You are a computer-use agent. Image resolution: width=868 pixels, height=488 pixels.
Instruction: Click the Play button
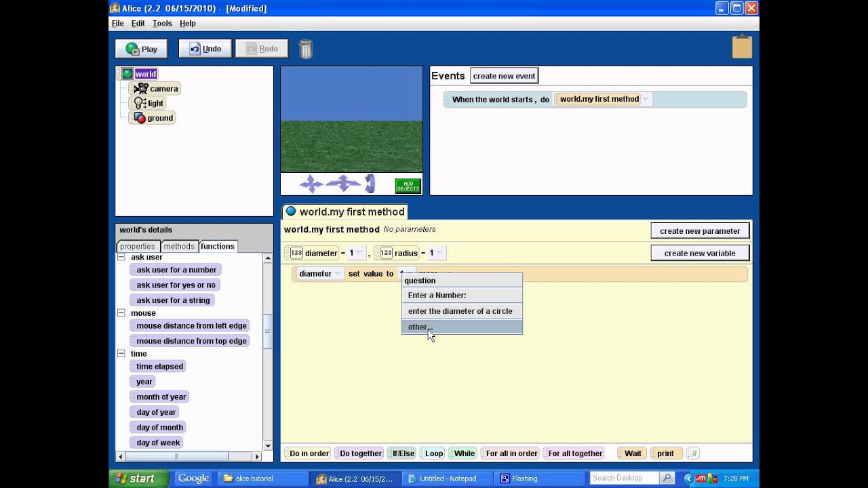click(x=141, y=49)
